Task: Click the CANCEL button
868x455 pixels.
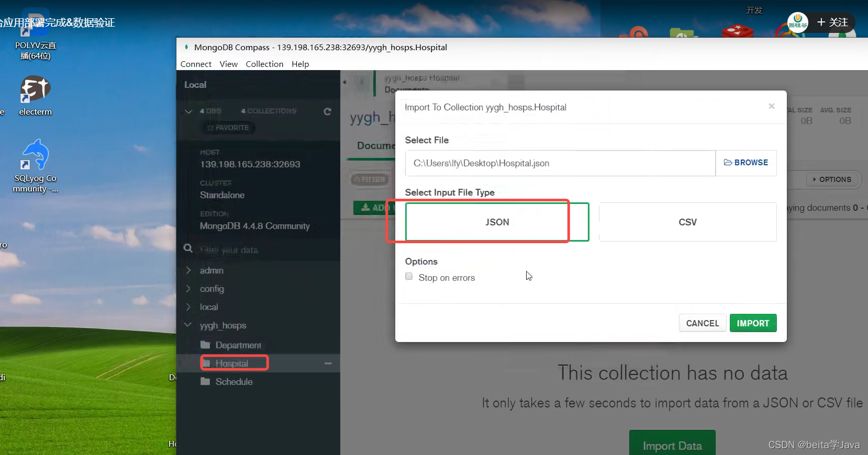Action: (x=703, y=323)
